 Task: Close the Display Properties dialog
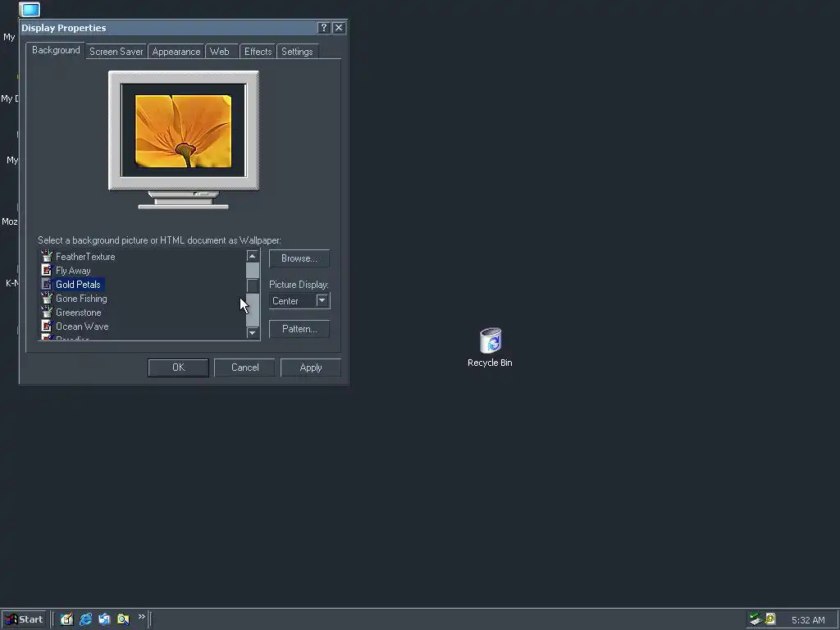(x=339, y=28)
